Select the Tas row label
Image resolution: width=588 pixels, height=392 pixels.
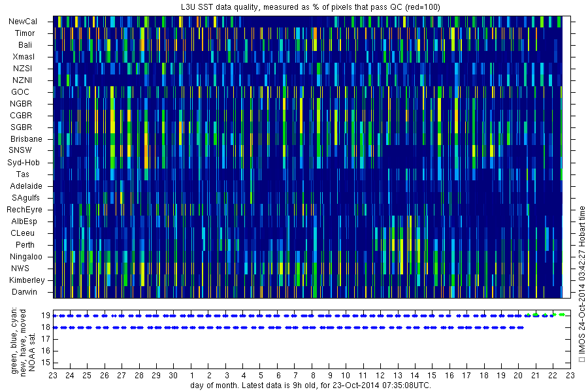click(22, 174)
